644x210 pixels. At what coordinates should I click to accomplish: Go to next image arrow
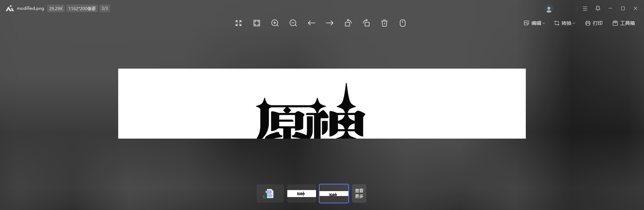330,23
